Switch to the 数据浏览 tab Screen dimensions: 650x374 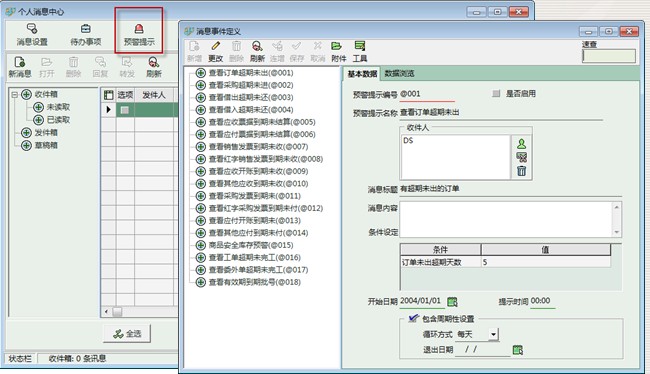tap(399, 73)
